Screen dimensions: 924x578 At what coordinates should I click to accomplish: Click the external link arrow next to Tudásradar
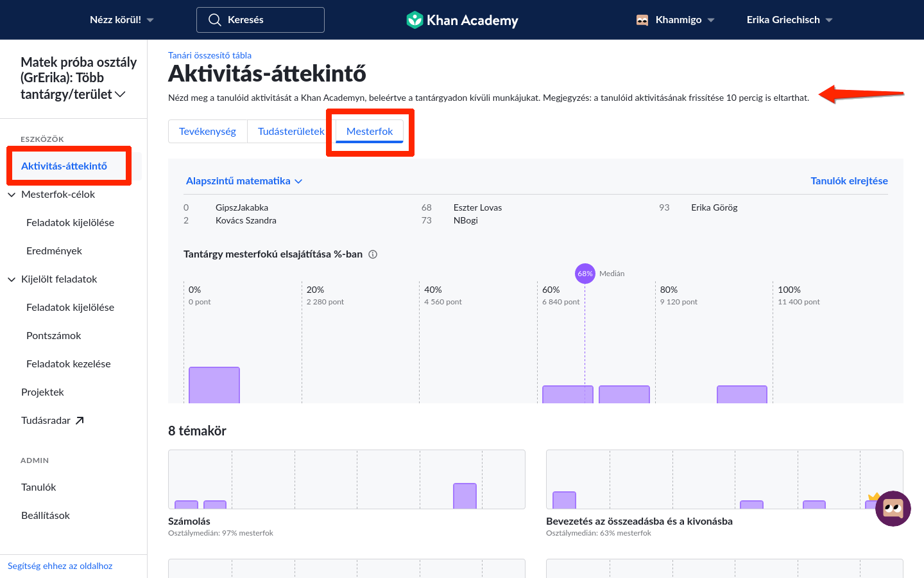(80, 421)
